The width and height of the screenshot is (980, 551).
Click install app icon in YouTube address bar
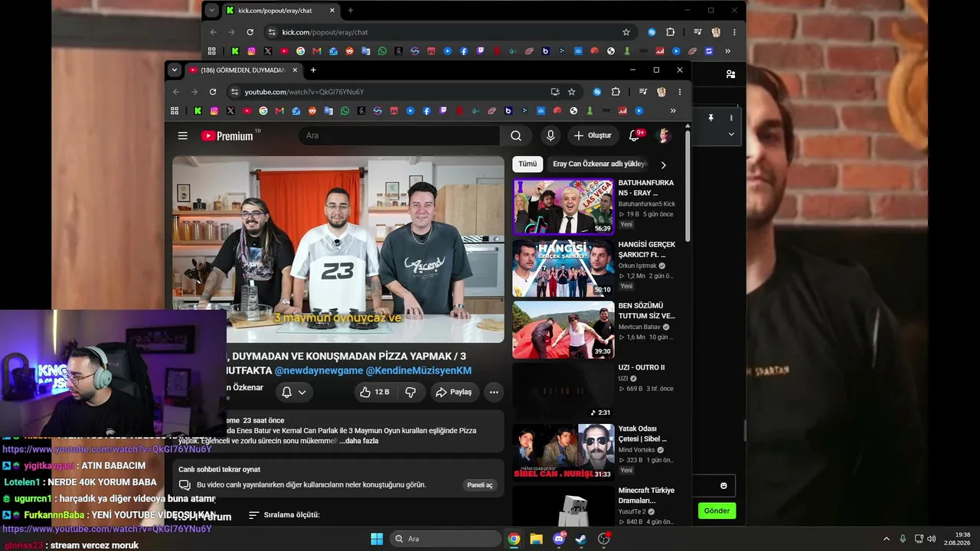[555, 92]
